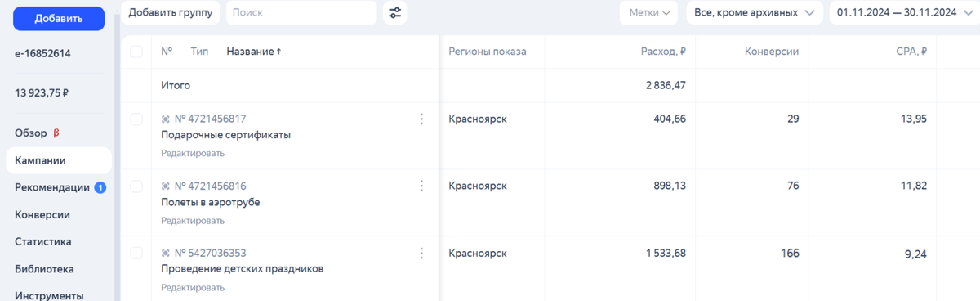The width and height of the screenshot is (980, 301).
Task: Go to Рекомендации in the sidebar
Action: pyautogui.click(x=52, y=187)
